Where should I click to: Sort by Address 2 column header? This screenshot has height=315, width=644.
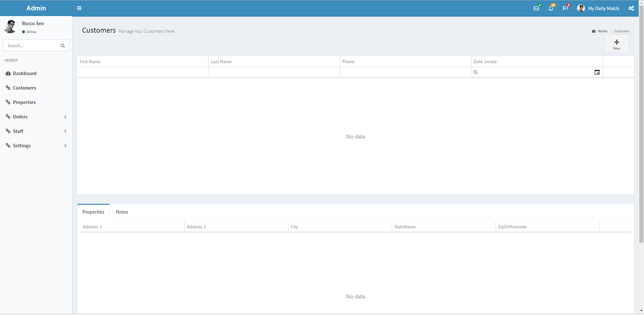pos(236,227)
